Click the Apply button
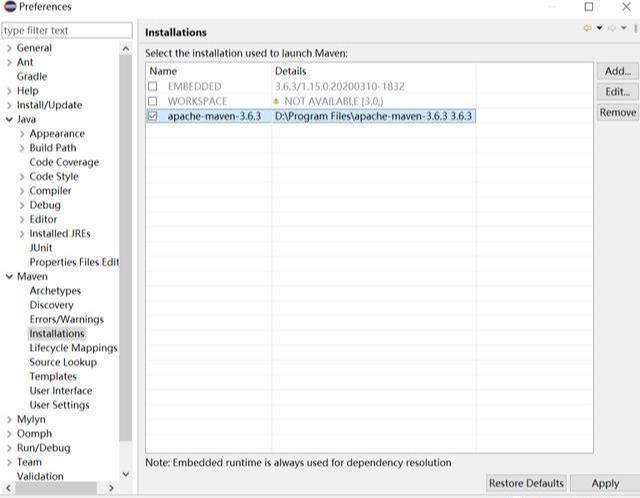Image resolution: width=640 pixels, height=498 pixels. coord(605,483)
